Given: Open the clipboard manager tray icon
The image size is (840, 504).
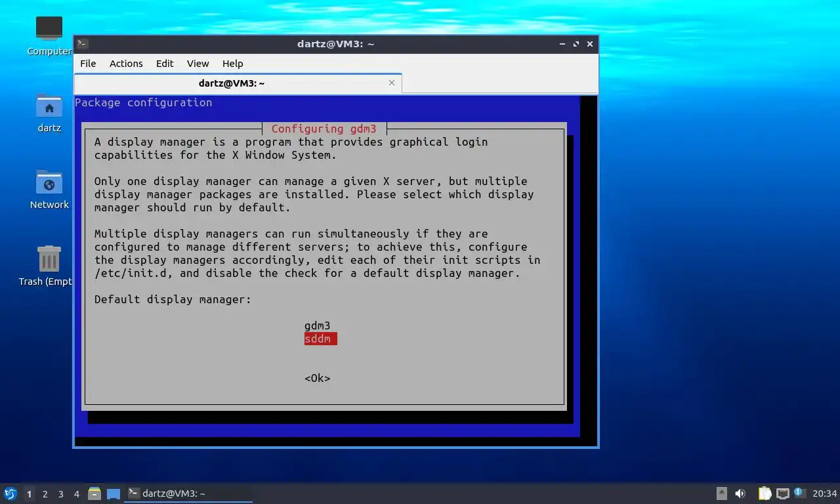Looking at the screenshot, I should tap(765, 493).
